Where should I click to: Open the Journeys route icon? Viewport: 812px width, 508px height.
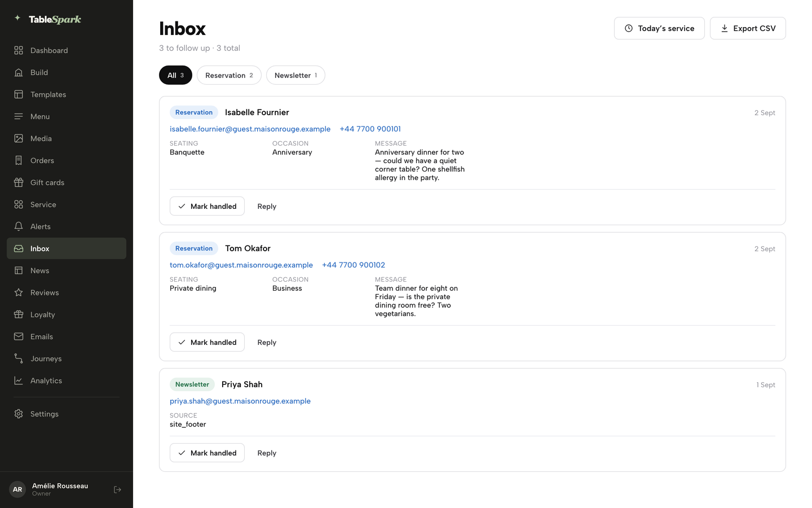[x=19, y=358]
